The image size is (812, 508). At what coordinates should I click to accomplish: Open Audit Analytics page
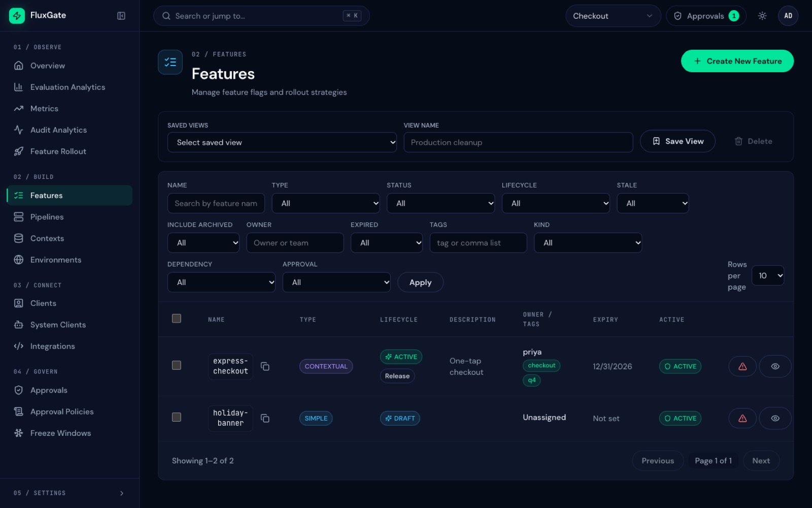[70, 130]
